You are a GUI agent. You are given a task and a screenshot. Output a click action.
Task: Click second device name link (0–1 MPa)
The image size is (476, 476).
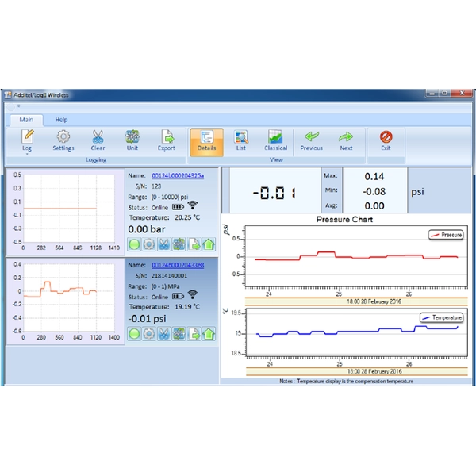(178, 265)
